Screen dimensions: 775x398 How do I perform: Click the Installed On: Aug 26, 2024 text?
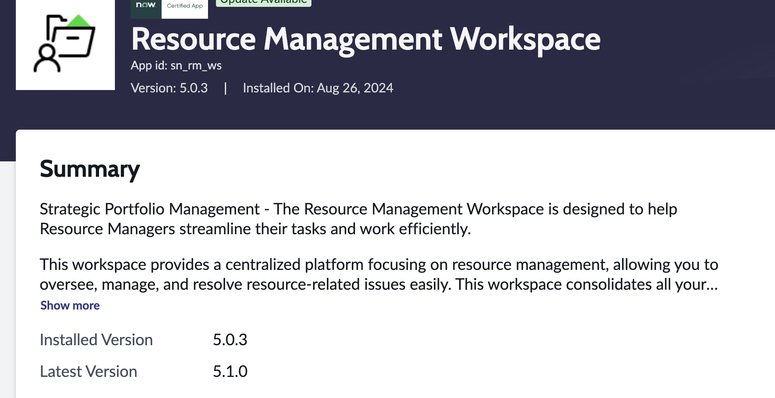pyautogui.click(x=318, y=88)
